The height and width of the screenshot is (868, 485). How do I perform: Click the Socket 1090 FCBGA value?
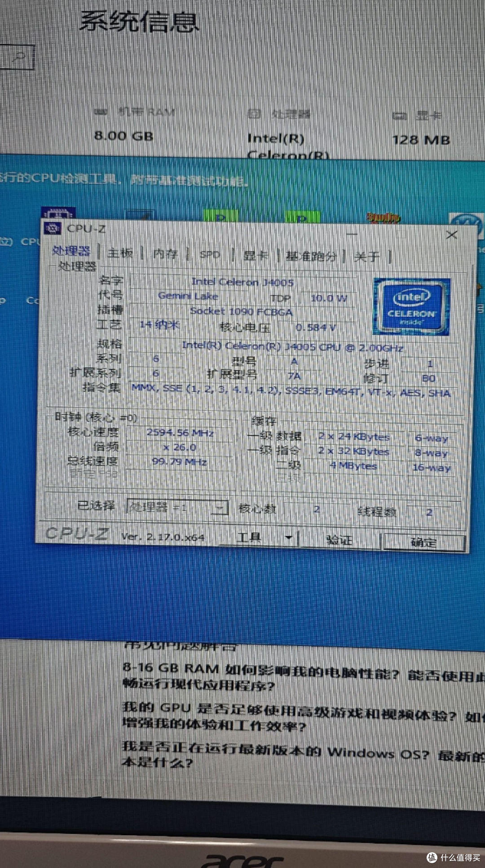241,311
